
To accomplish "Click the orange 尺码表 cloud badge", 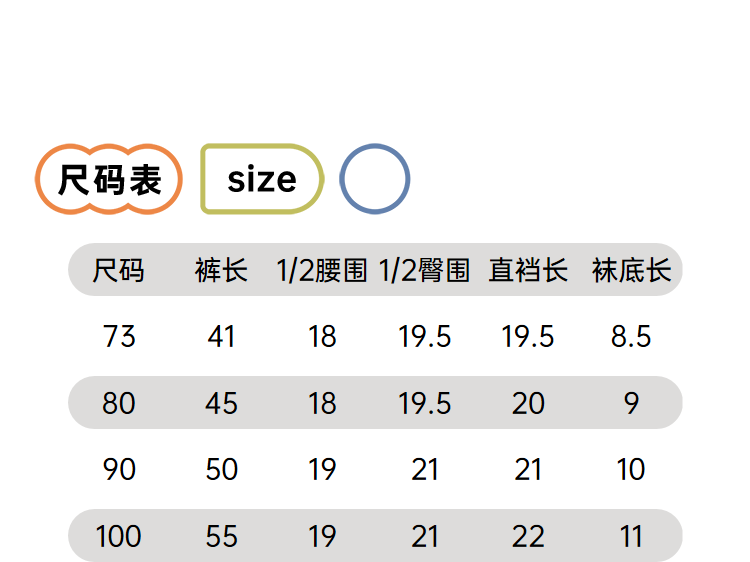I will (x=109, y=179).
